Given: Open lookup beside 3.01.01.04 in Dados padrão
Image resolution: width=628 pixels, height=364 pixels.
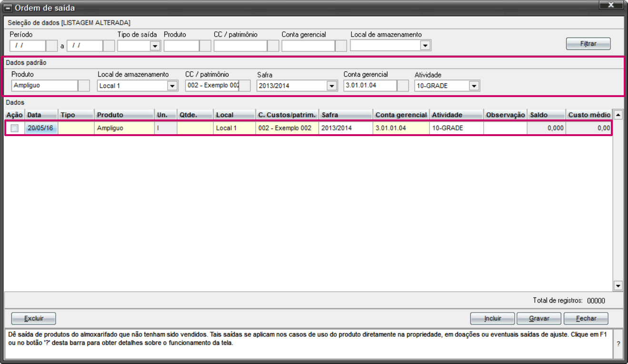Looking at the screenshot, I should (x=403, y=86).
